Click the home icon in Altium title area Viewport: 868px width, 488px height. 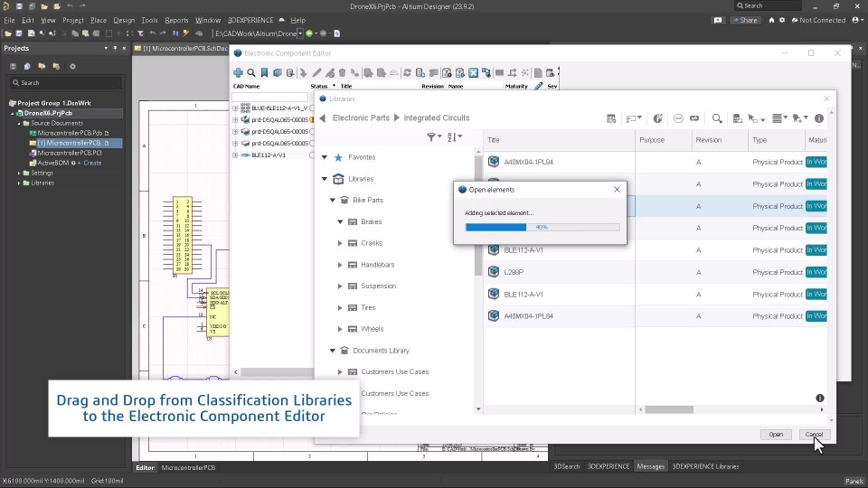771,20
